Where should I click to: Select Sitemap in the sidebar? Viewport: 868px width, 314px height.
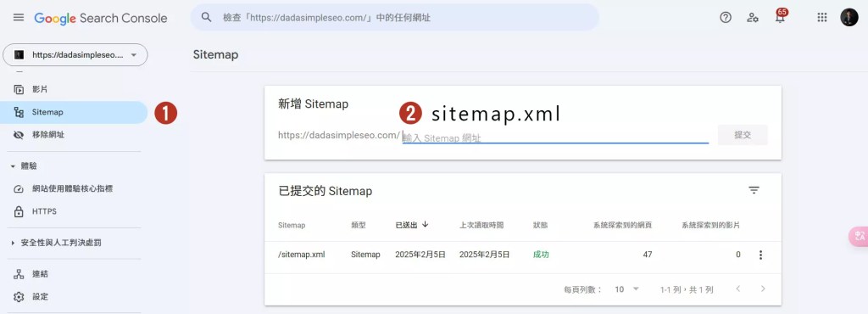pos(75,112)
